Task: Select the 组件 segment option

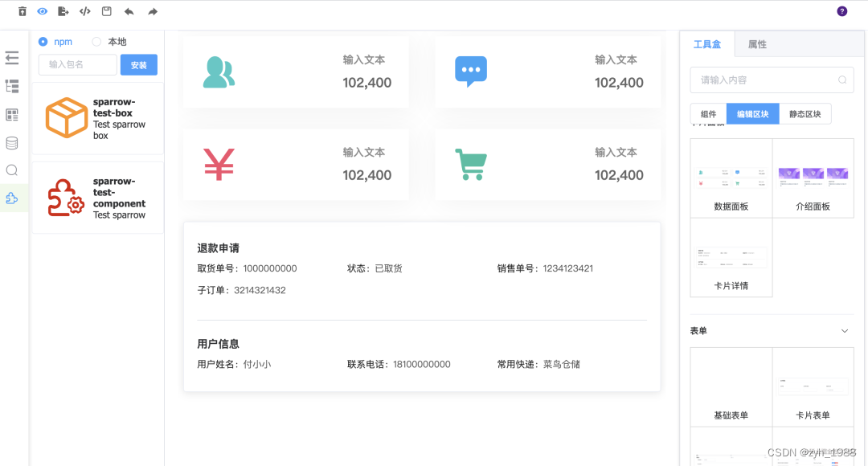Action: [708, 113]
